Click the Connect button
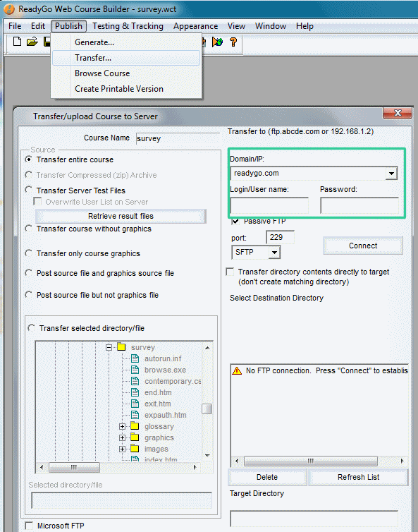Image resolution: width=418 pixels, height=532 pixels. (363, 246)
